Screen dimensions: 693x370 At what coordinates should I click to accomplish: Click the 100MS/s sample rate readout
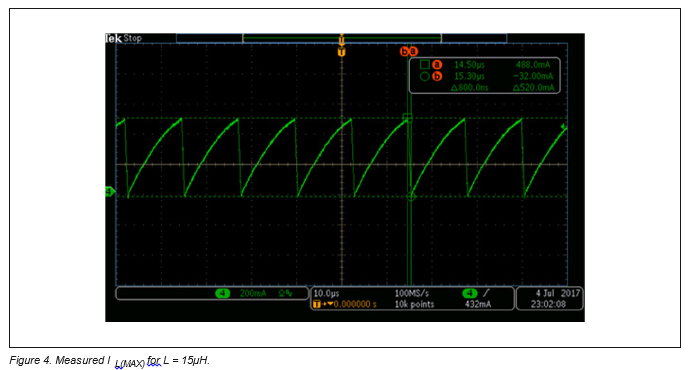(x=411, y=294)
